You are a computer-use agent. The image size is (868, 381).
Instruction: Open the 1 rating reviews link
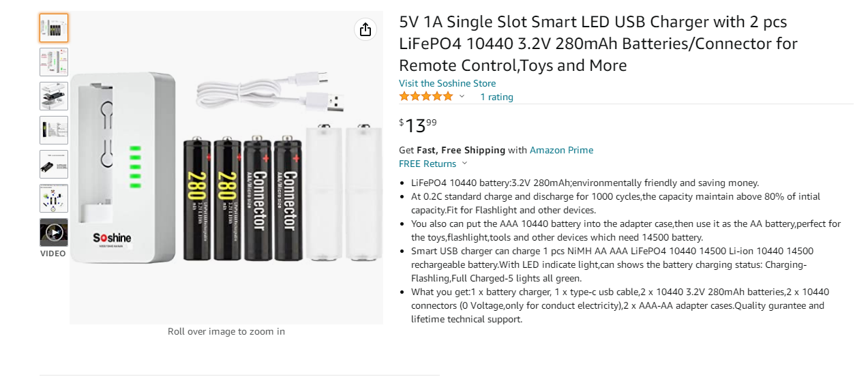(496, 97)
